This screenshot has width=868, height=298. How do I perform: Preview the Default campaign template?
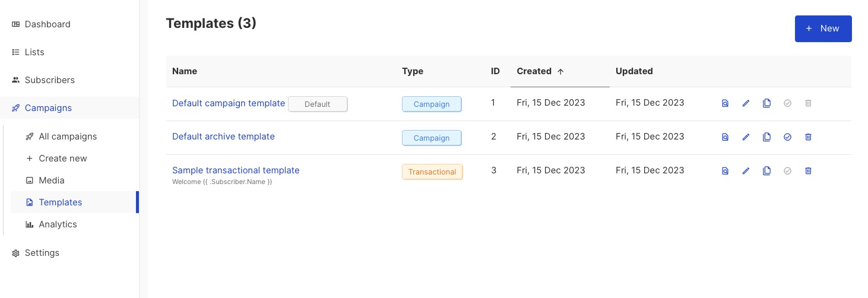click(725, 103)
